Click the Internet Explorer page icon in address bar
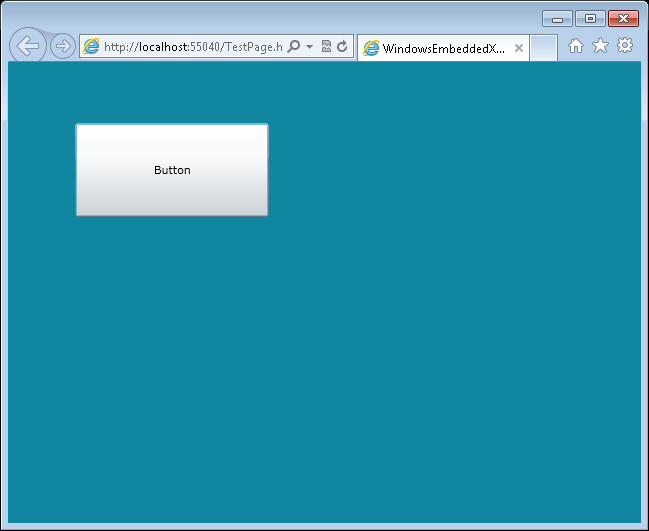The image size is (649, 531). [91, 46]
